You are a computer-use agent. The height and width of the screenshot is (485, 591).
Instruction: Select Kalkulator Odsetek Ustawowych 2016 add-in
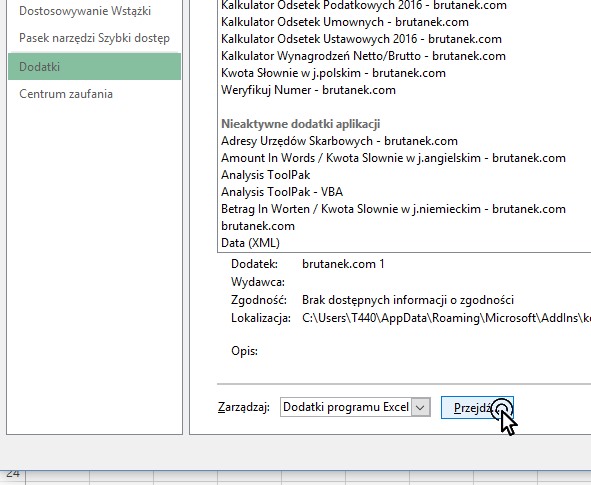(361, 39)
